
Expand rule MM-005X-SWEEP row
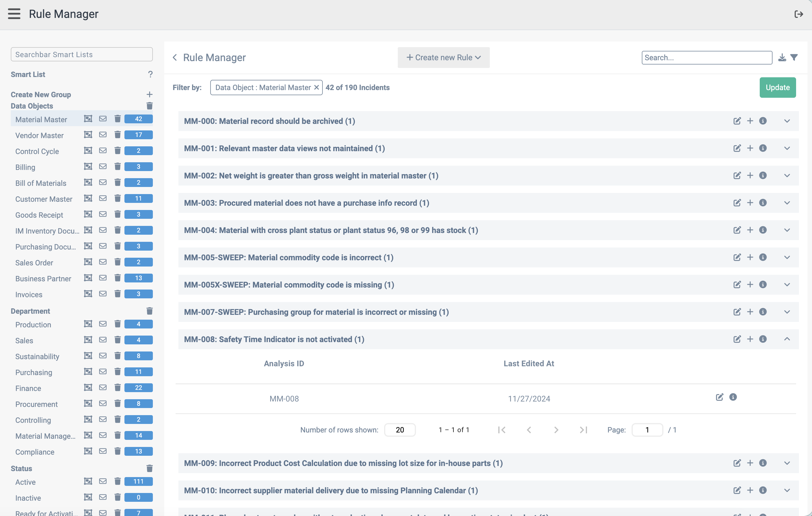point(787,285)
